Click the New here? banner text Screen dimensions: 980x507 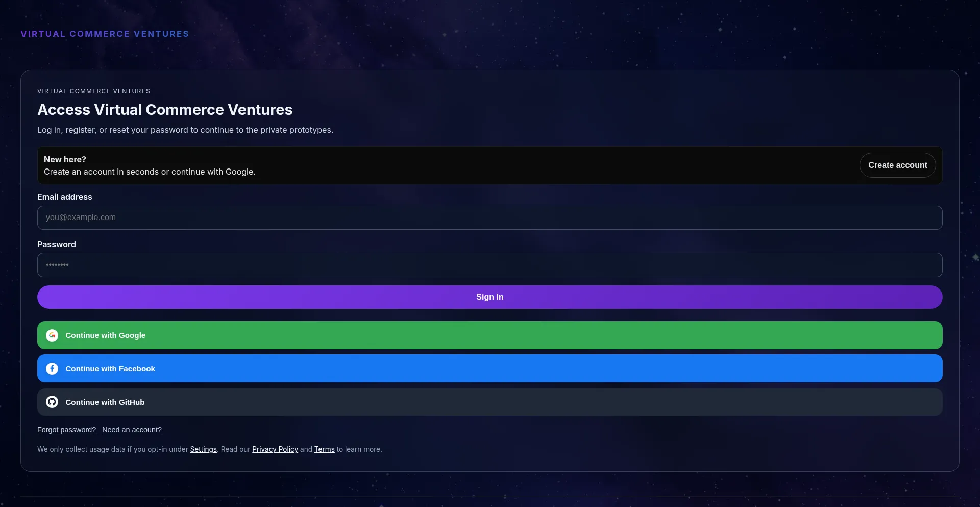(65, 159)
